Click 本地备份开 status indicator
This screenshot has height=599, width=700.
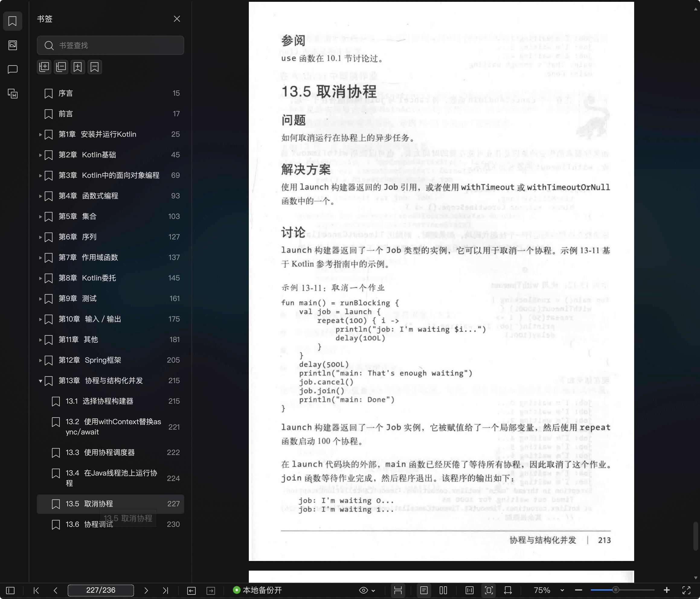tap(257, 590)
